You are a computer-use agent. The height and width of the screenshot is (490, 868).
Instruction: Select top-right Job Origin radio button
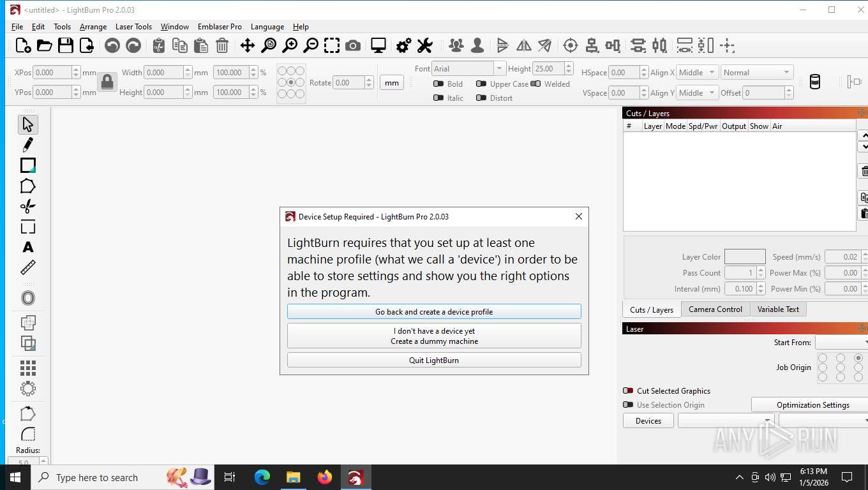tap(858, 358)
